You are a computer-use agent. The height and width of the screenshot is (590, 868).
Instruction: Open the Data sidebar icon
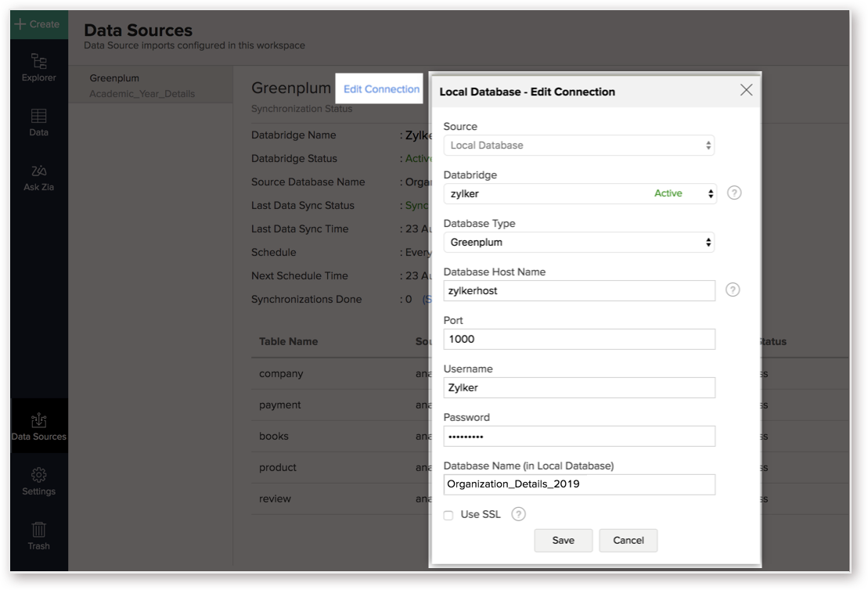point(39,122)
